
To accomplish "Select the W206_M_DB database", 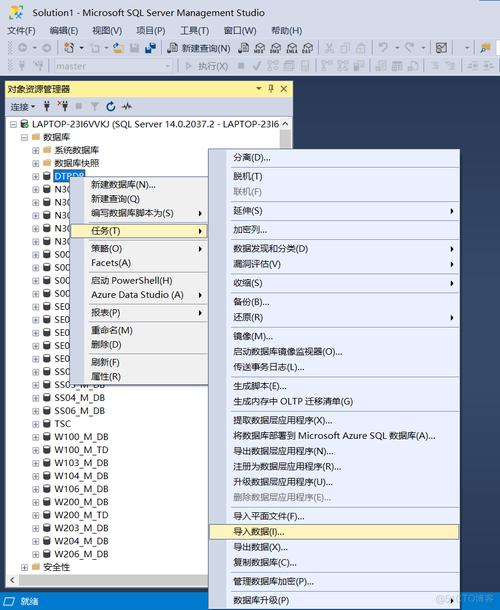I will (81, 554).
